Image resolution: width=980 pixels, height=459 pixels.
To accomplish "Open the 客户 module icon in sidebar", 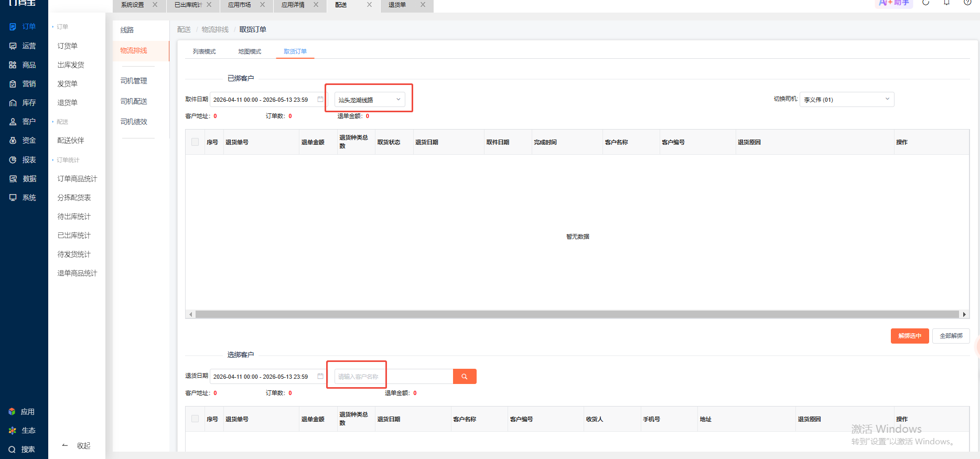I will click(x=13, y=122).
